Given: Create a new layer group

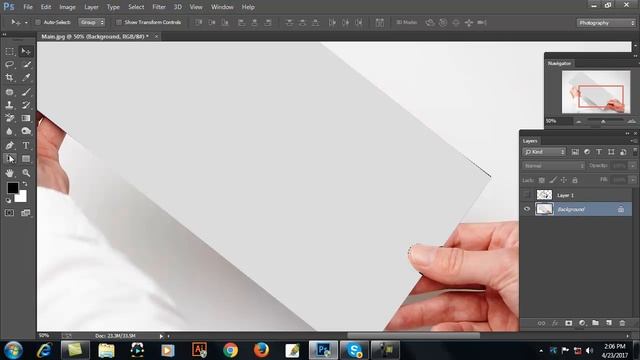Looking at the screenshot, I should click(596, 323).
